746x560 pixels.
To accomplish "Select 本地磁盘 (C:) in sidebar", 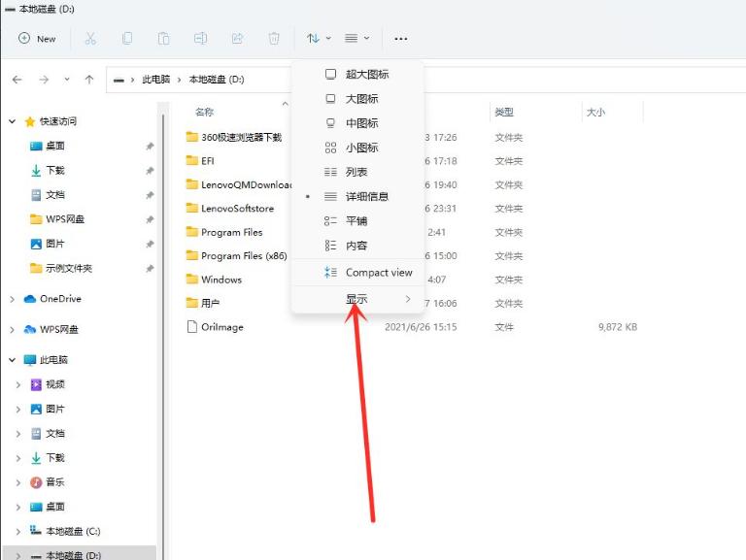I will point(73,531).
